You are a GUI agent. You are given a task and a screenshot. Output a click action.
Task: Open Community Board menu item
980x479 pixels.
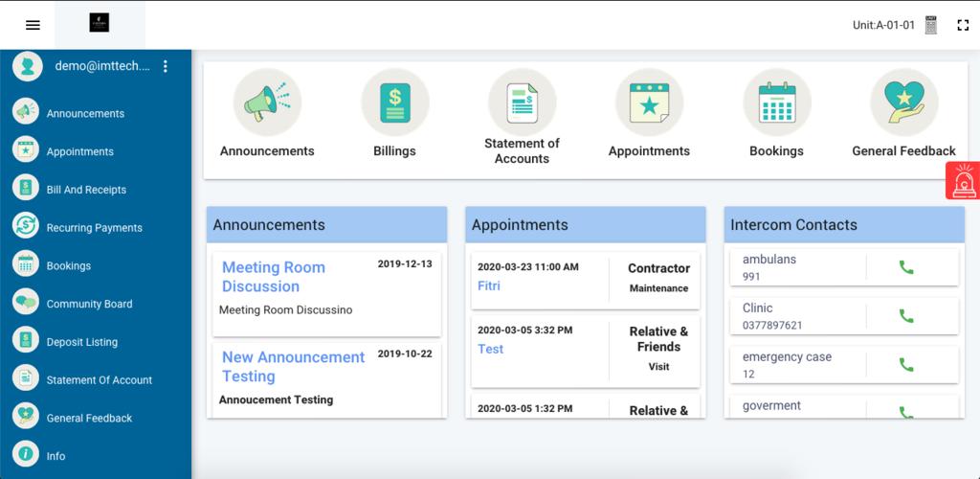pos(89,304)
